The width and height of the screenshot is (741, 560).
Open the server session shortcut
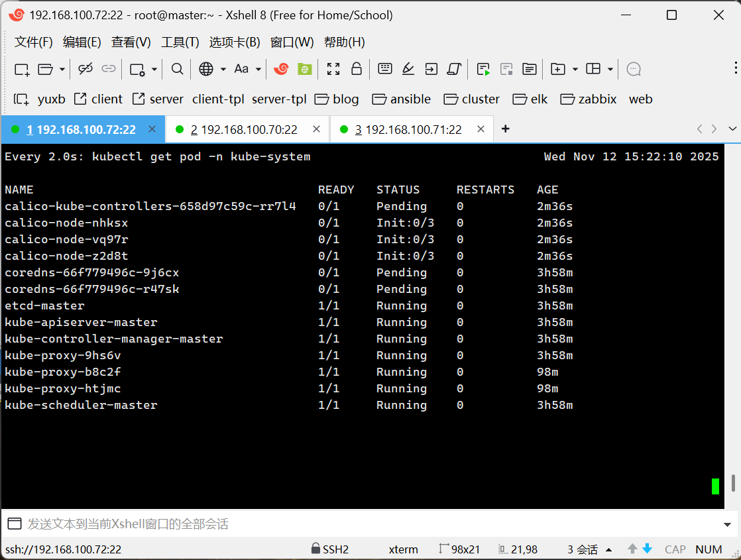pos(158,99)
